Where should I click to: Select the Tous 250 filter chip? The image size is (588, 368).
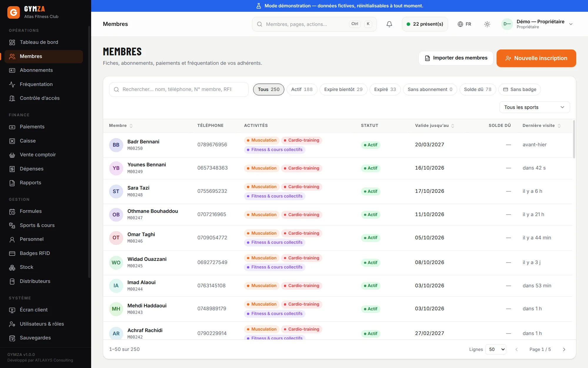point(268,89)
